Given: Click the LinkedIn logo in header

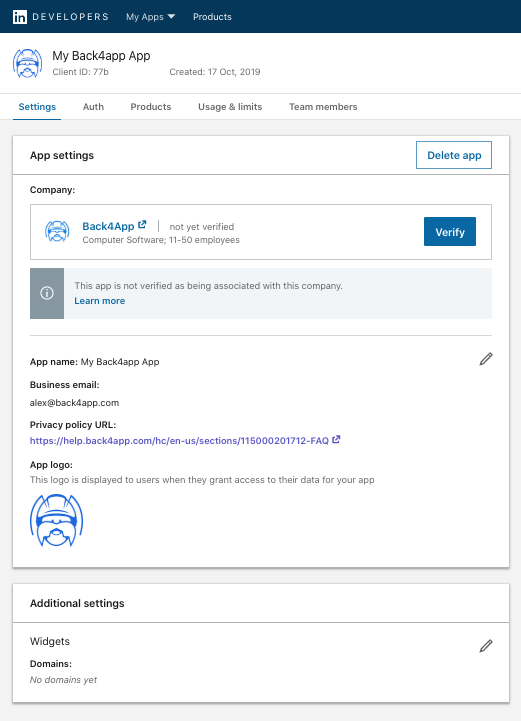Looking at the screenshot, I should click(x=20, y=17).
